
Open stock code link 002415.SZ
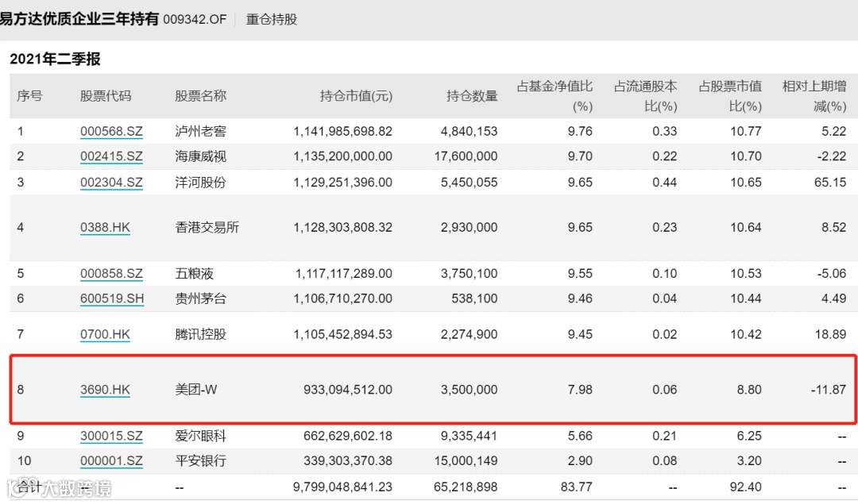(111, 156)
